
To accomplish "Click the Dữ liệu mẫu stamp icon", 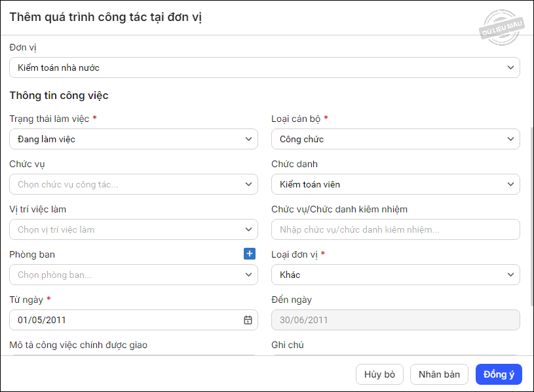I will pyautogui.click(x=501, y=27).
